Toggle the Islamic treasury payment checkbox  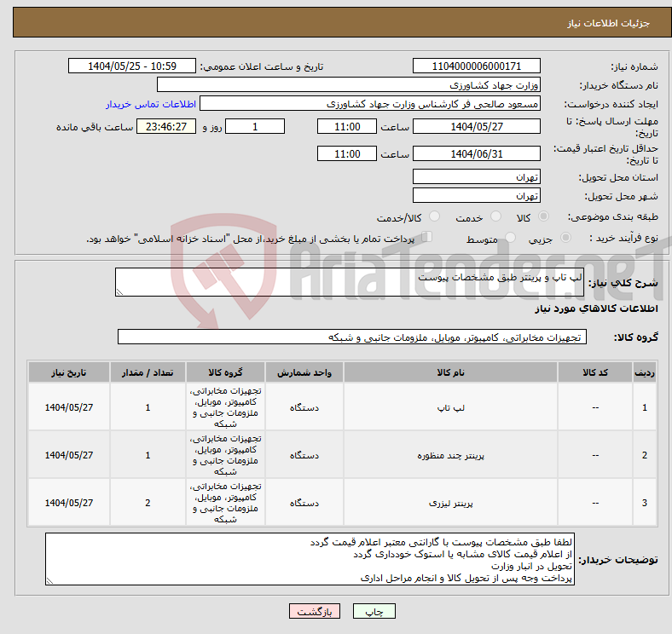pyautogui.click(x=427, y=237)
